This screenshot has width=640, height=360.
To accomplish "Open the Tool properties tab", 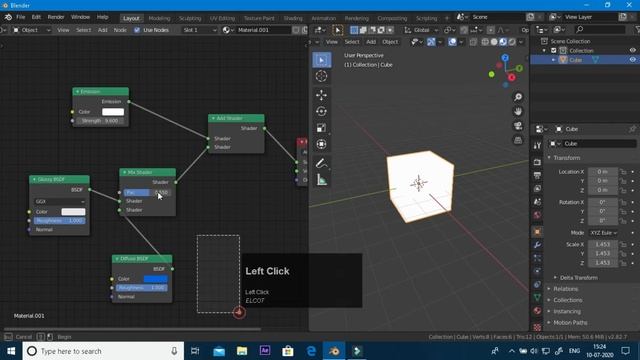I will (537, 146).
